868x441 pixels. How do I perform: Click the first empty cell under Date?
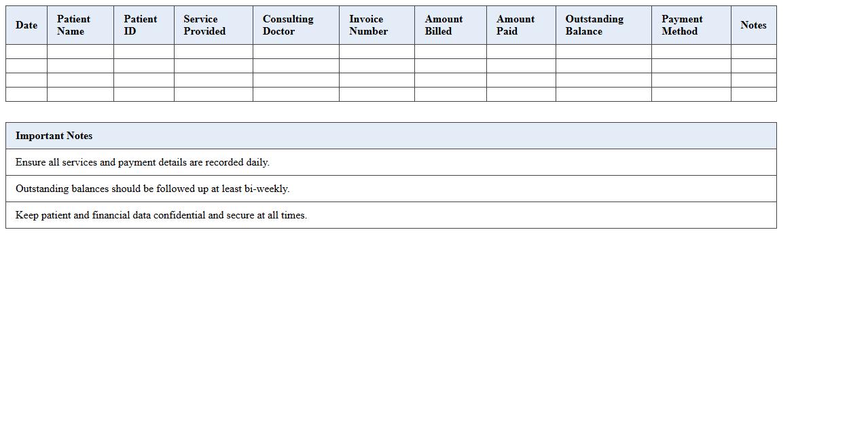[26, 52]
